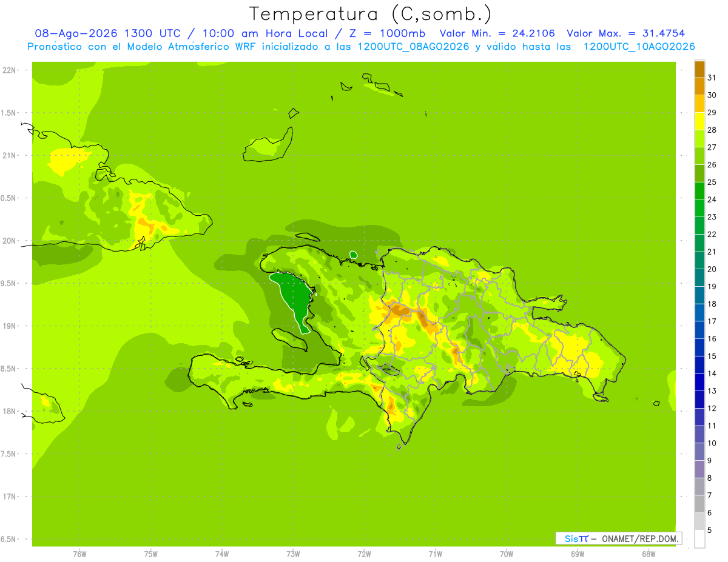The width and height of the screenshot is (728, 562).
Task: Click the "Z = 1000mb" level label
Action: click(x=387, y=33)
